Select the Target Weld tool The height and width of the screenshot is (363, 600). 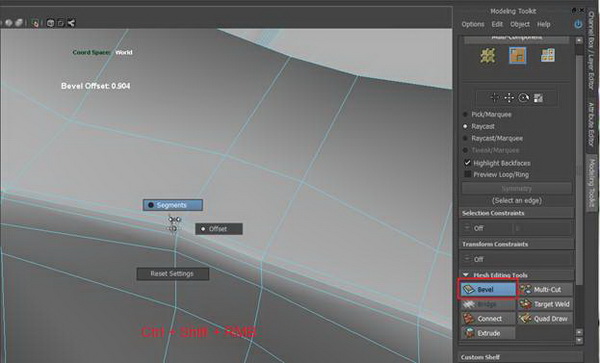(x=545, y=304)
